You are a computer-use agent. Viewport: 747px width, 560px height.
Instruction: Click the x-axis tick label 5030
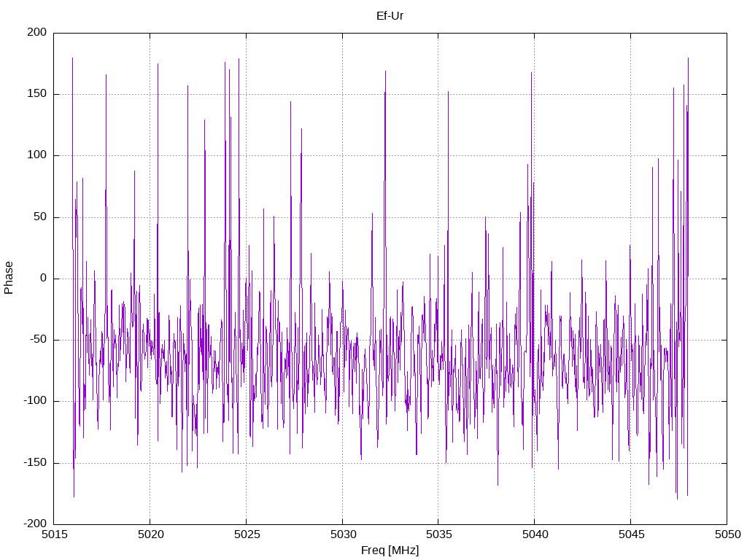[343, 534]
